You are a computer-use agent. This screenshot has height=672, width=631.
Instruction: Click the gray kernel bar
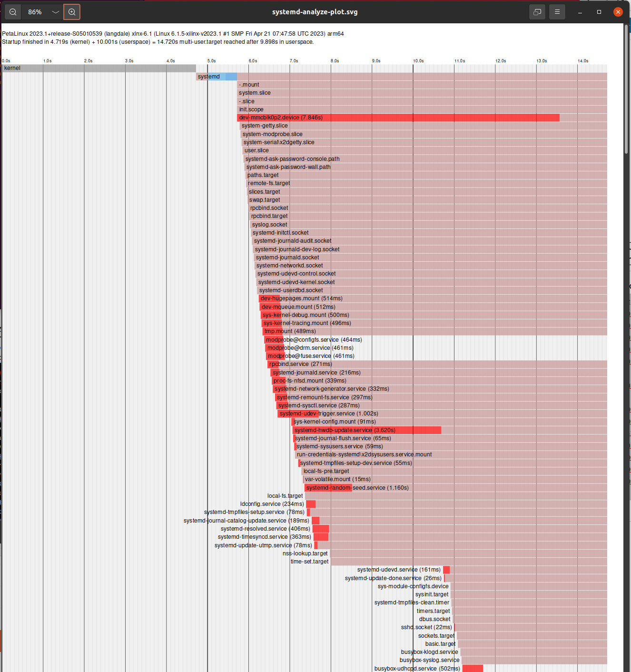[x=99, y=68]
